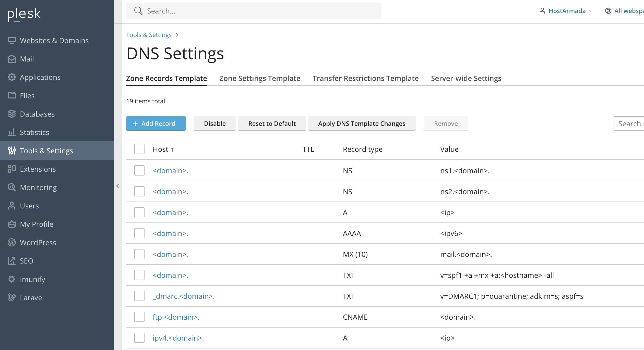
Task: Check the box for ns2.<domain>. NS record
Action: click(139, 191)
